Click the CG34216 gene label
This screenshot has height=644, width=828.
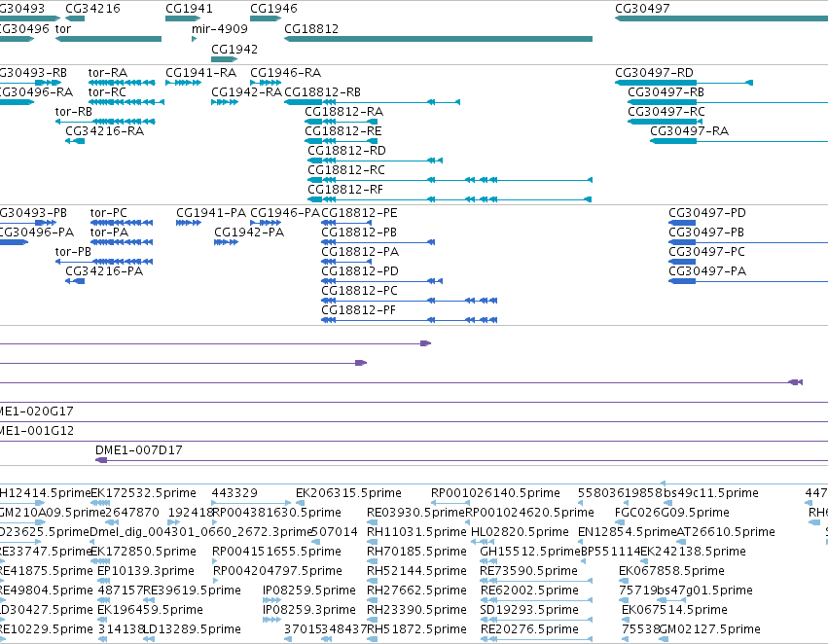(x=92, y=9)
